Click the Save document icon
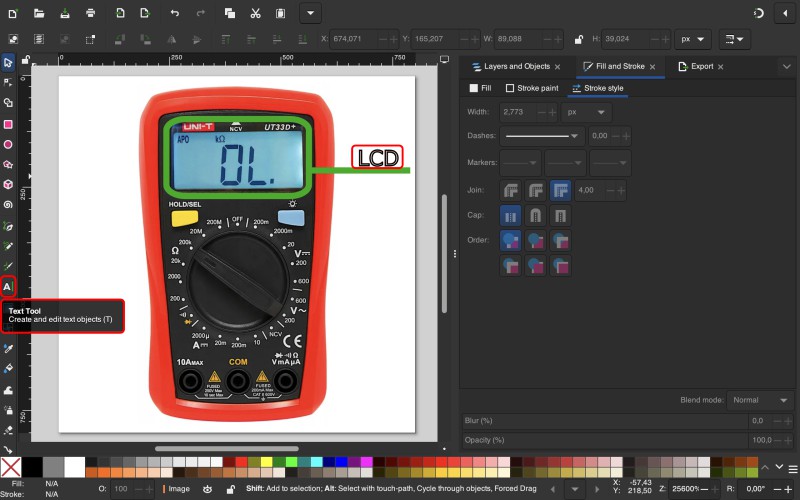 pyautogui.click(x=65, y=14)
